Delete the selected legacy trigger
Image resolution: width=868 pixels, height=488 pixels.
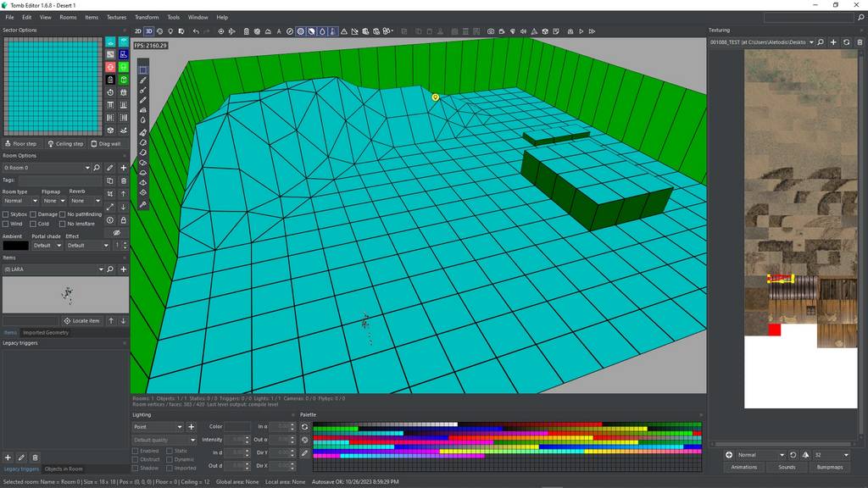point(35,457)
